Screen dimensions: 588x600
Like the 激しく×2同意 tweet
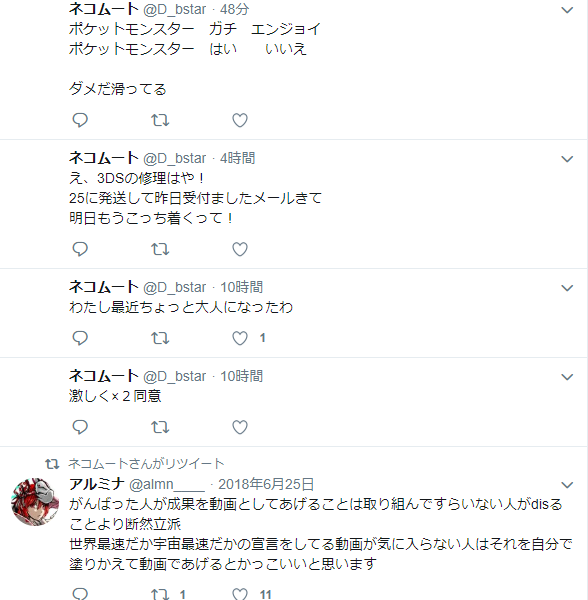click(240, 427)
